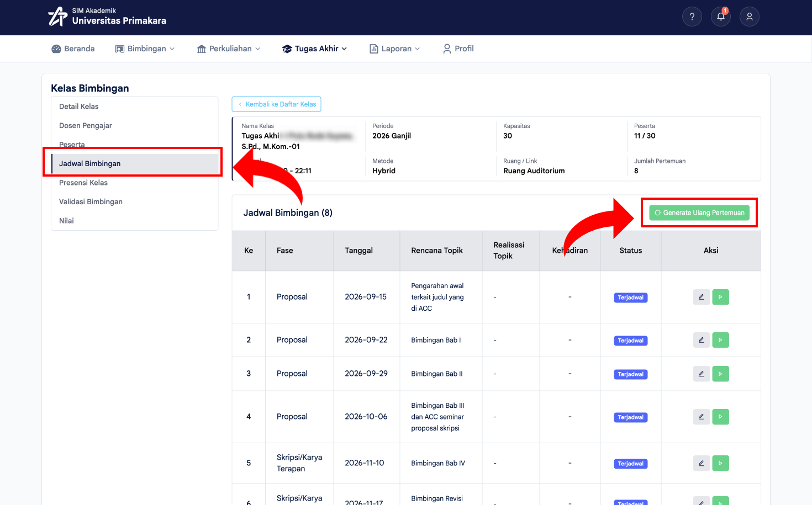Screen dimensions: 812x505
Task: Open the help question mark icon
Action: click(692, 17)
